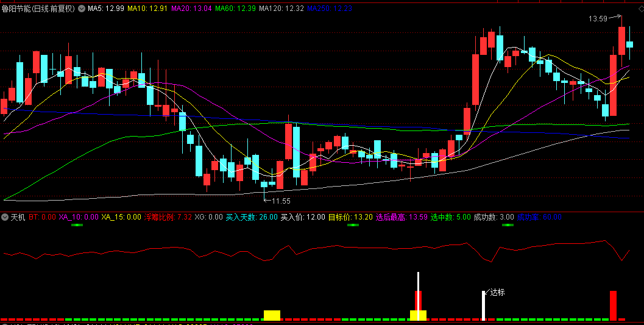Select the MA120: 12.32 label

tap(281, 8)
